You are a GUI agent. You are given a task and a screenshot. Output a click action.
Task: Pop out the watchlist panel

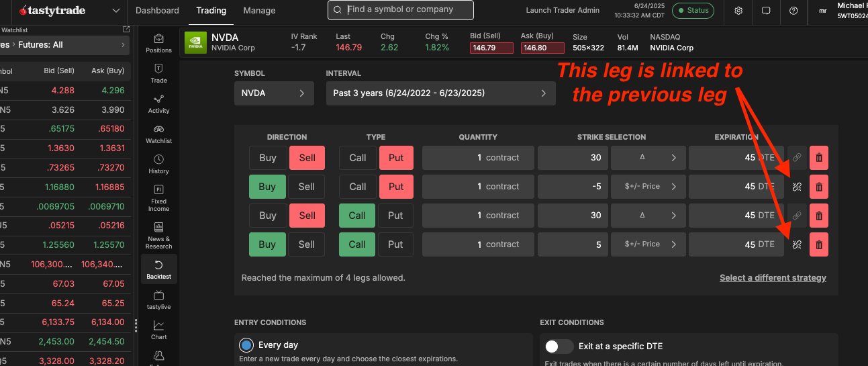pos(126,30)
